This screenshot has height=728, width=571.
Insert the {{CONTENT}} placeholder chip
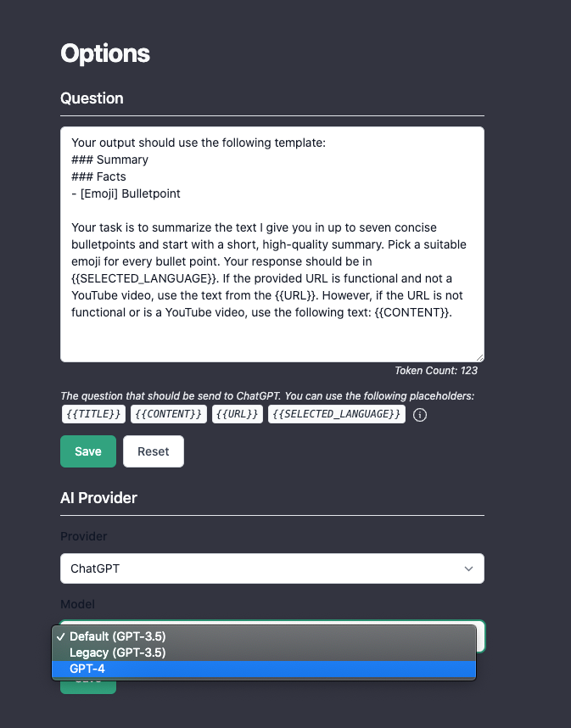click(169, 414)
